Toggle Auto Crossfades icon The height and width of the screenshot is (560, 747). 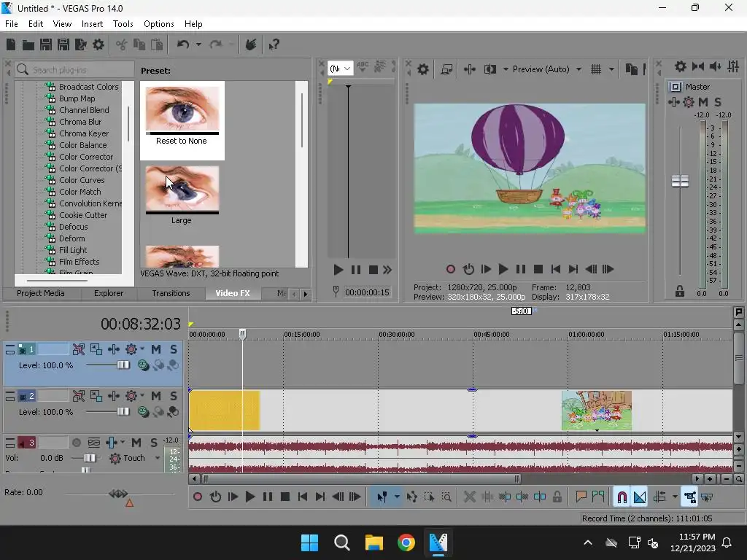point(640,497)
